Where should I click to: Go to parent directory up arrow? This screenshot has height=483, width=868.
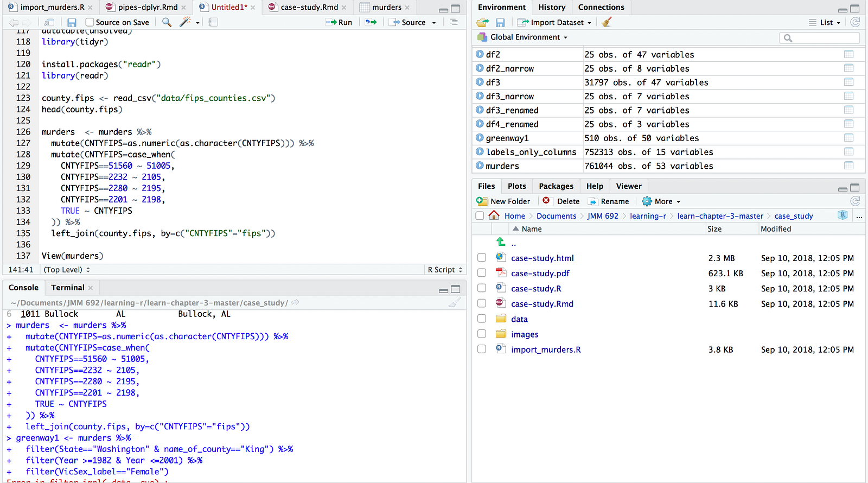pos(501,242)
